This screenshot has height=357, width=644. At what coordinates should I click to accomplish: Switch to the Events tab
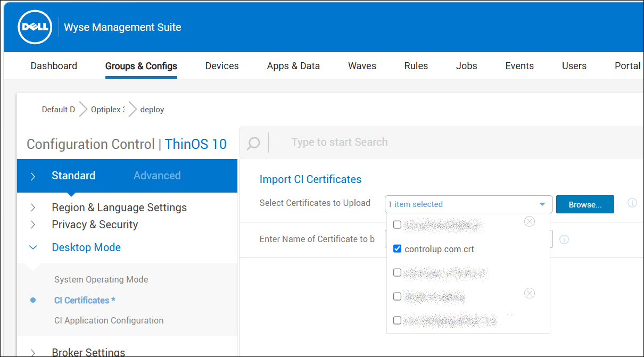[519, 66]
